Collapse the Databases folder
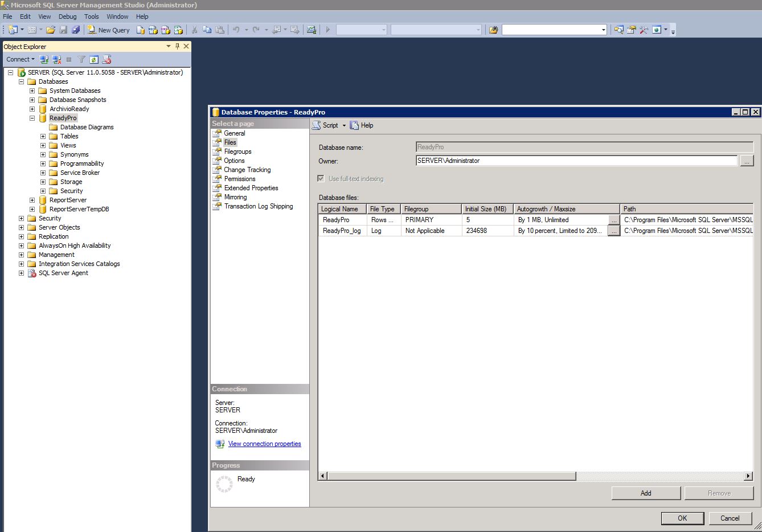Screen dimensions: 762x532 coord(21,81)
